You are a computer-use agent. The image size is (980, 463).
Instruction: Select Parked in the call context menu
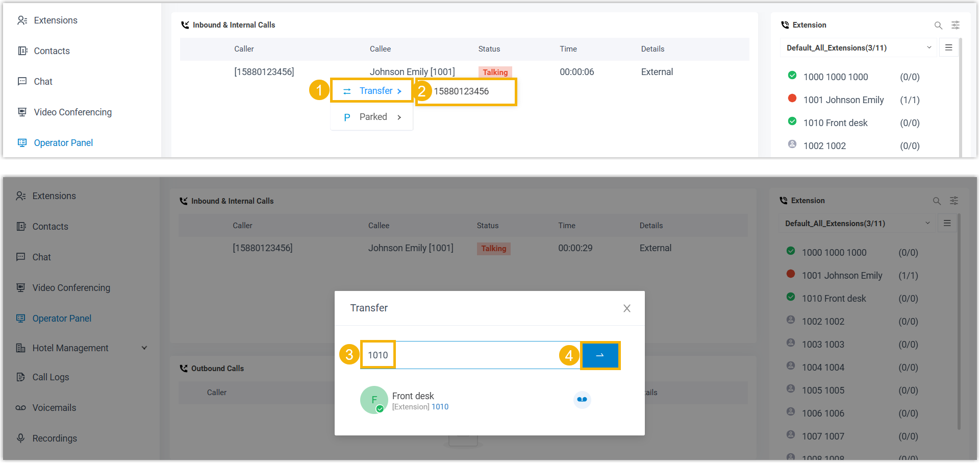[372, 117]
